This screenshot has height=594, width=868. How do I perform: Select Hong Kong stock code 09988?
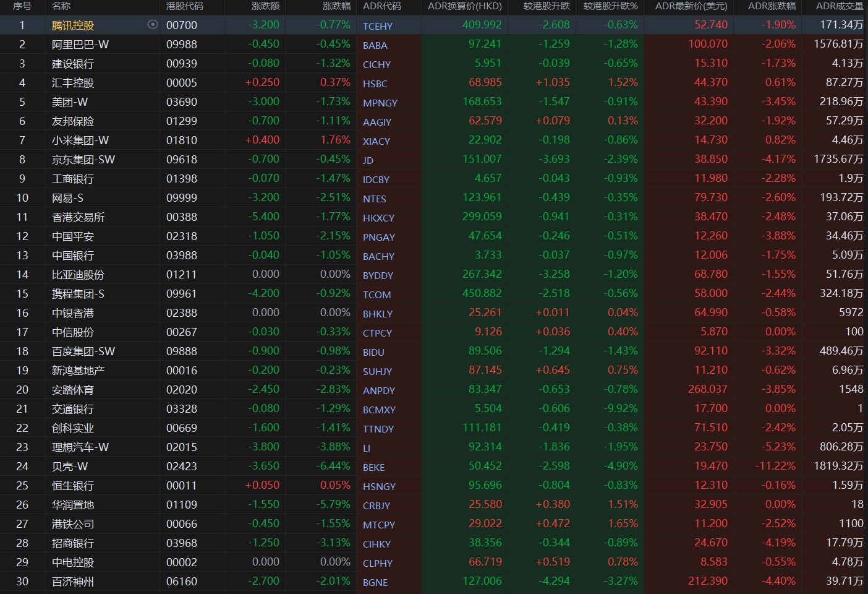click(x=182, y=45)
